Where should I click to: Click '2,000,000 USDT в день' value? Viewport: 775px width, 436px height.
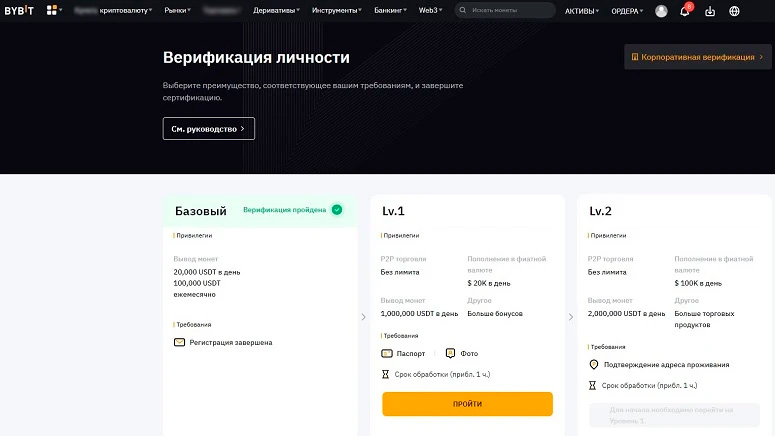click(626, 313)
